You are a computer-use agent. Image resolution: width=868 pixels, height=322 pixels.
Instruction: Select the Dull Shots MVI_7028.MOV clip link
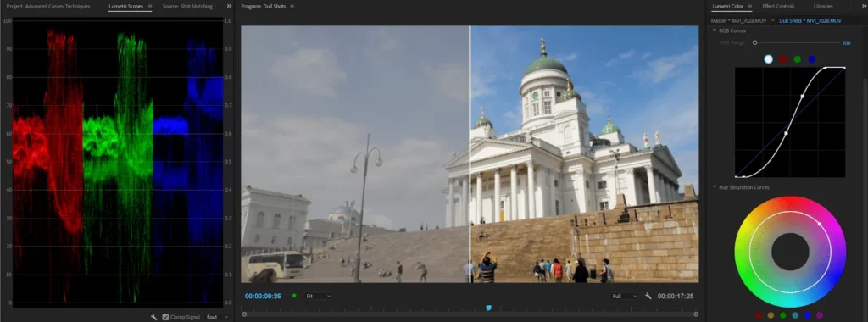[810, 20]
